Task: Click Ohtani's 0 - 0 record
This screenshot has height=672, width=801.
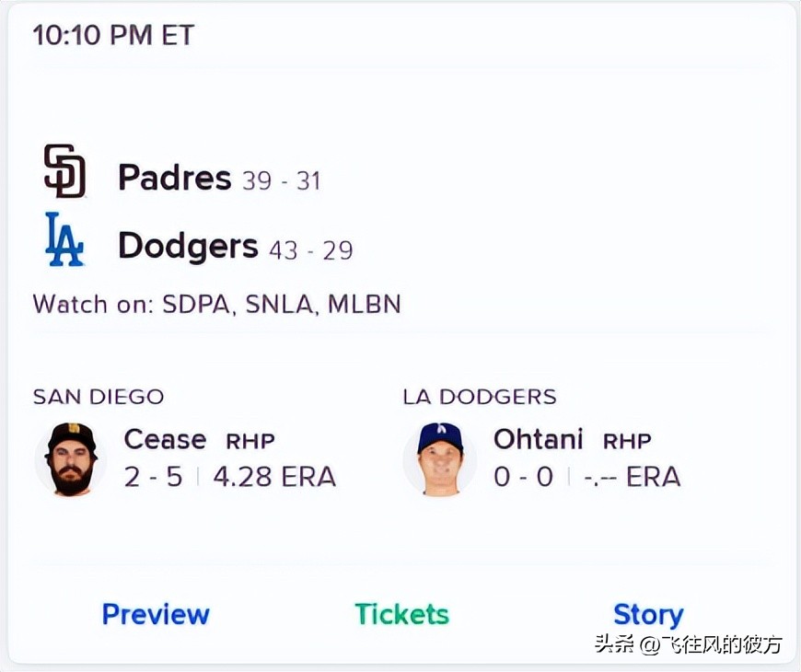Action: pos(523,477)
